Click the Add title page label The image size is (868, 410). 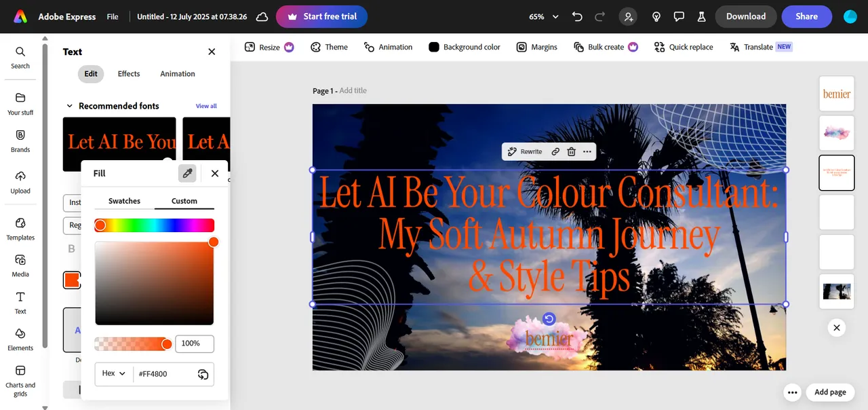click(353, 91)
